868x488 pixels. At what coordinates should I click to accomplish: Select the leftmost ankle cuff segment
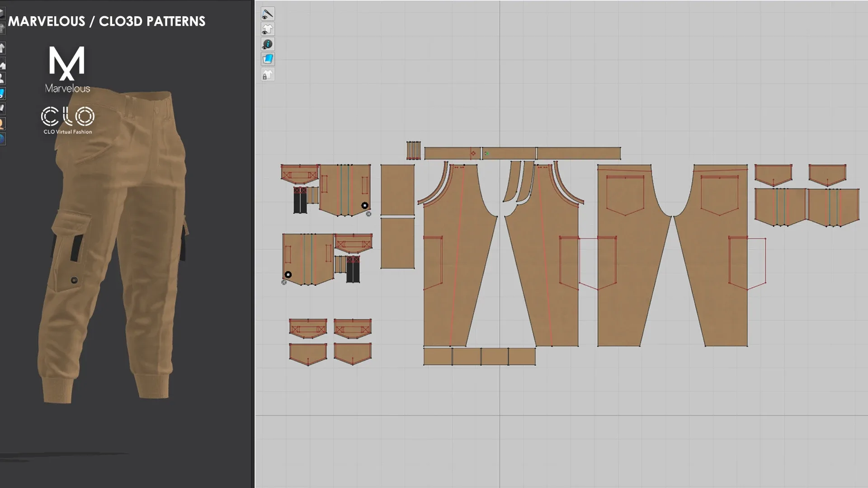pyautogui.click(x=438, y=357)
